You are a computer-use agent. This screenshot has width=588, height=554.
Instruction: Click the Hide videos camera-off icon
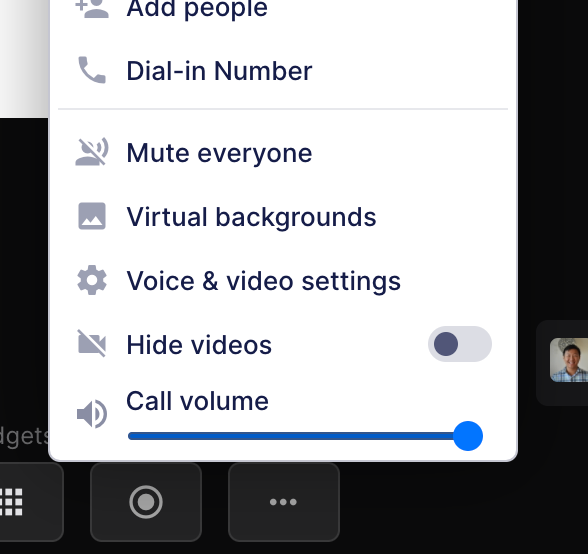92,344
